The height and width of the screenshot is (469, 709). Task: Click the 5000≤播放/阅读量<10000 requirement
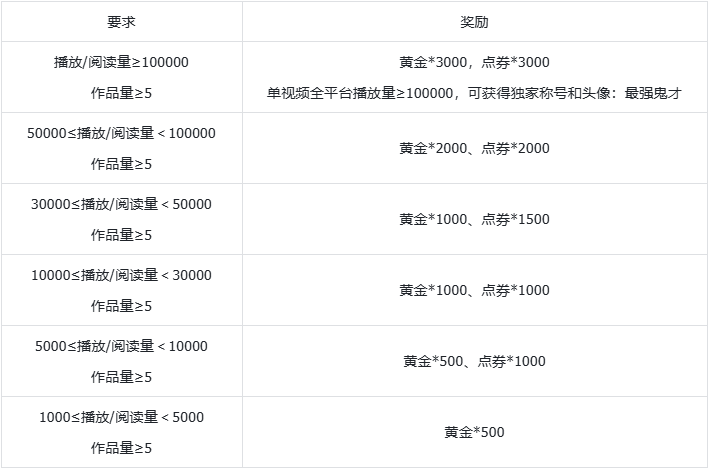121,346
